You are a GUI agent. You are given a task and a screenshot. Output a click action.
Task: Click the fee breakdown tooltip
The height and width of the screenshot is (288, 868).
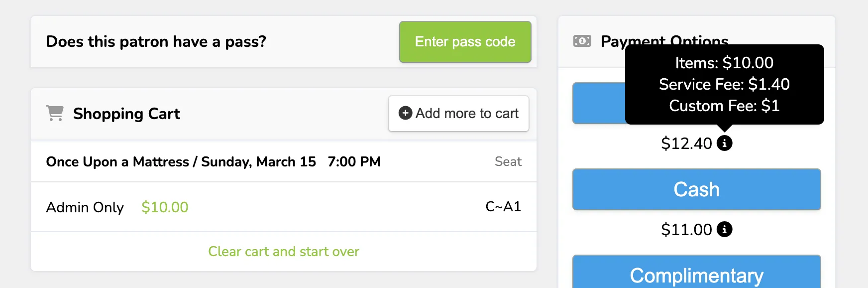coord(724,84)
